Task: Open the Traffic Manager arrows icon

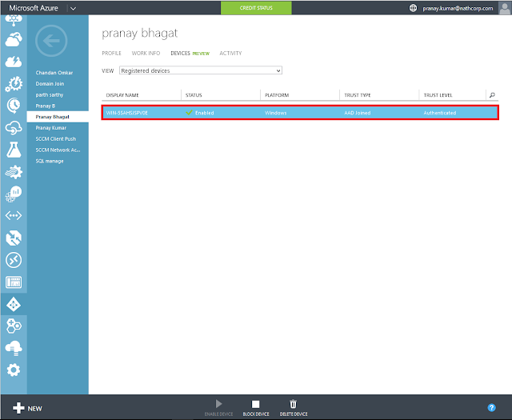Action: pos(14,238)
